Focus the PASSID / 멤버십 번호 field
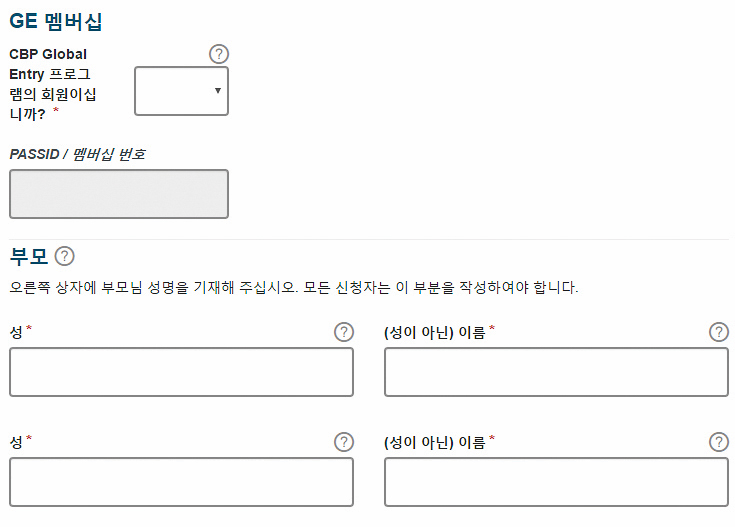 (119, 194)
